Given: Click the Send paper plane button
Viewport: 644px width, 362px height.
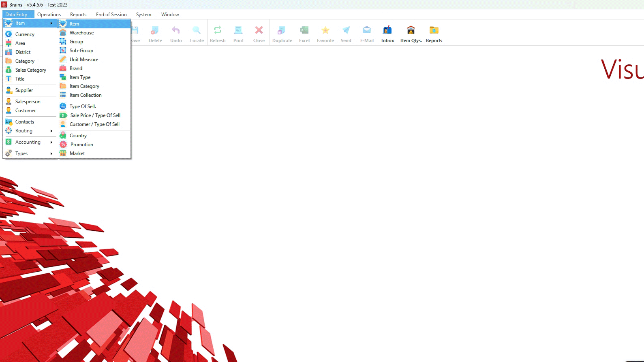Looking at the screenshot, I should pos(346,34).
